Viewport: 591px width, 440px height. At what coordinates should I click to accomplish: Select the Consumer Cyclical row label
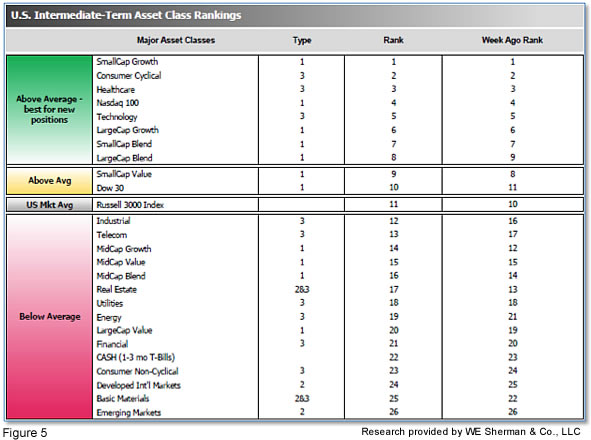point(129,75)
